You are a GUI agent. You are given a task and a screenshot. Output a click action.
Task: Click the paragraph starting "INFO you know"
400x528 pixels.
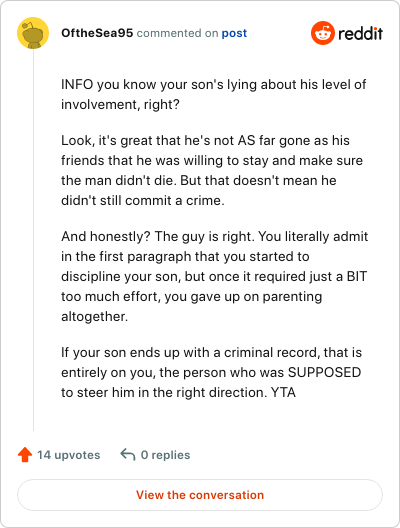pos(213,94)
